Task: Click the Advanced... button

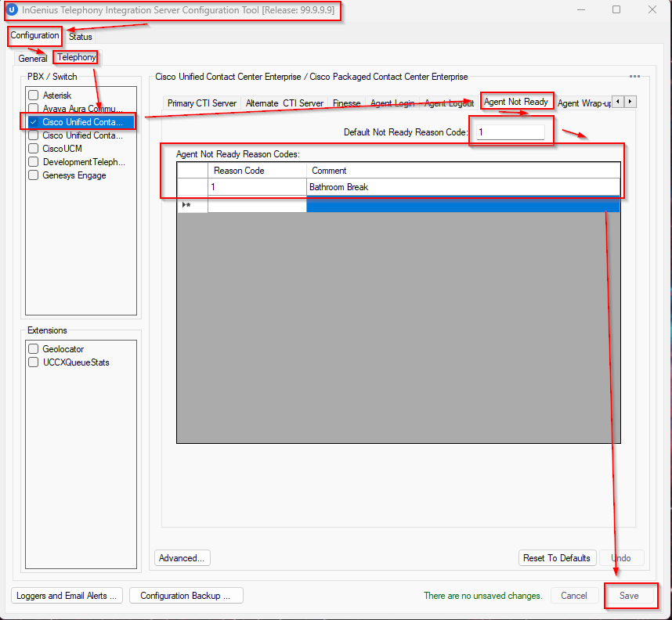Action: tap(182, 558)
